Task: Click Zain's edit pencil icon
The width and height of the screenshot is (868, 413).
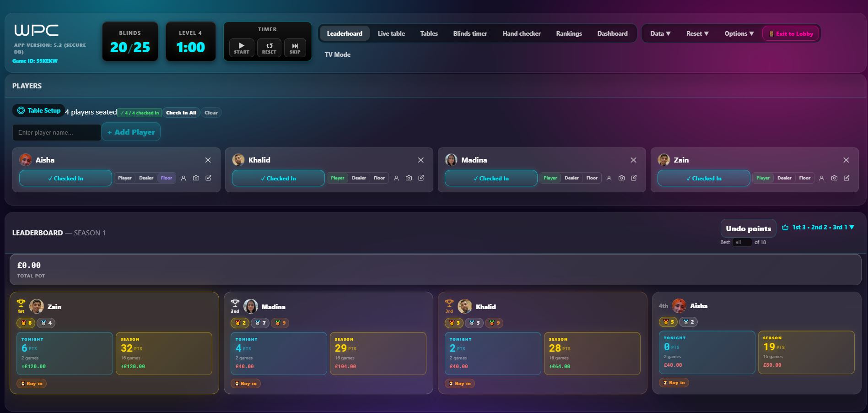Action: [x=846, y=178]
